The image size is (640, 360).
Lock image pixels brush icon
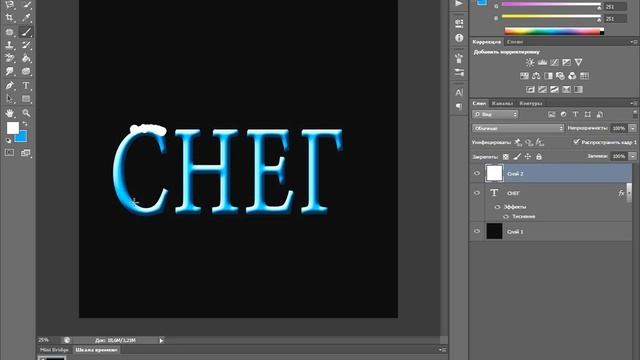[x=517, y=157]
